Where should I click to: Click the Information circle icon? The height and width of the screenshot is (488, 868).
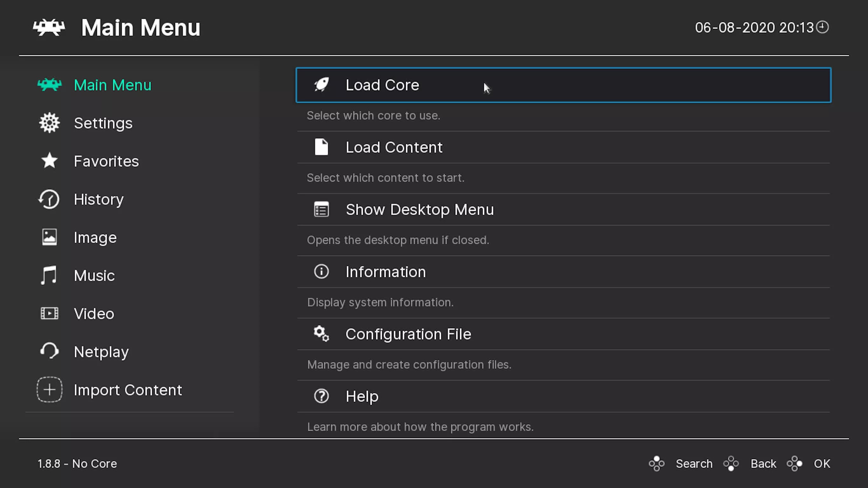pyautogui.click(x=321, y=271)
